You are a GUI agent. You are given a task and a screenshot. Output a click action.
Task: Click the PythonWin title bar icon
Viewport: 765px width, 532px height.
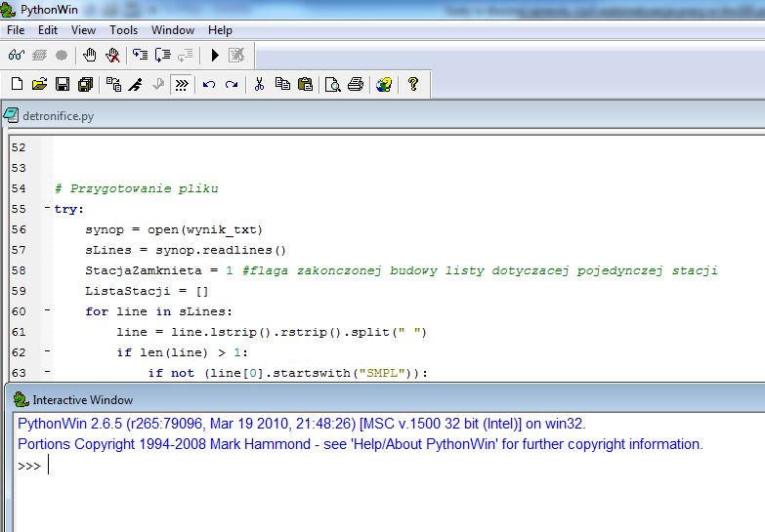coord(8,9)
